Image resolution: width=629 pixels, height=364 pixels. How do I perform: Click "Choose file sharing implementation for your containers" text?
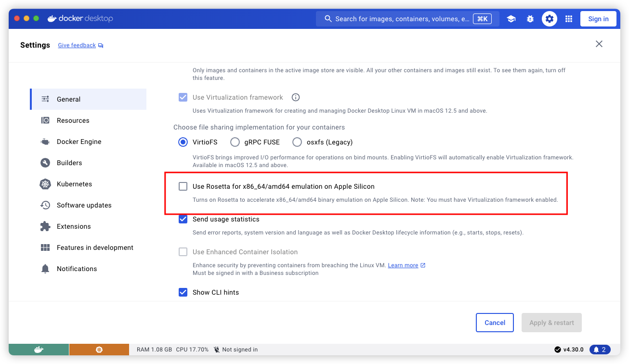tap(259, 127)
